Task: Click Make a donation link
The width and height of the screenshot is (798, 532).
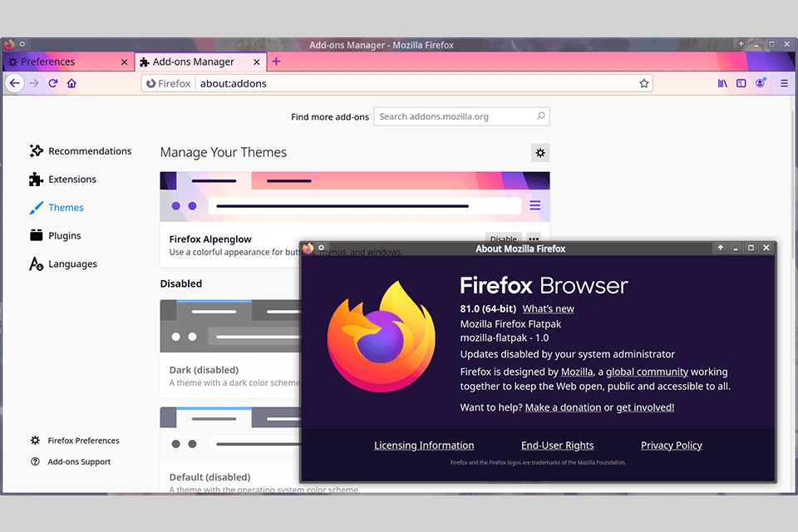Action: pyautogui.click(x=563, y=408)
